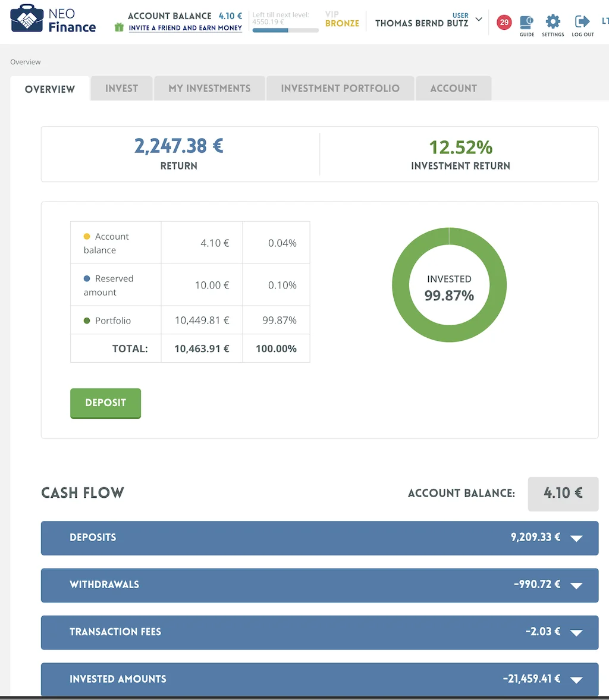The image size is (609, 700).
Task: Open the red notifications badge showing 29
Action: (x=504, y=23)
